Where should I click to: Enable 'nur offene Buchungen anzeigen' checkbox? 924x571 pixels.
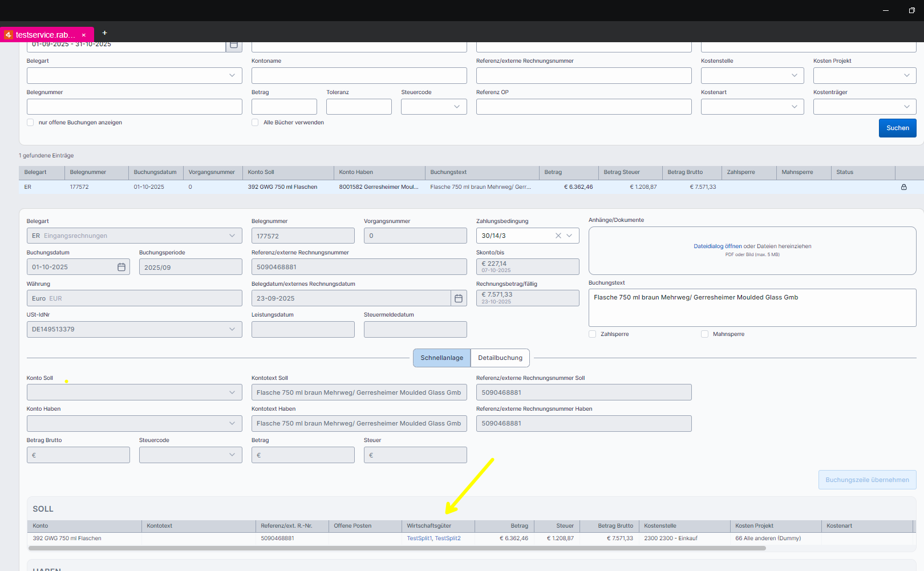pyautogui.click(x=30, y=123)
